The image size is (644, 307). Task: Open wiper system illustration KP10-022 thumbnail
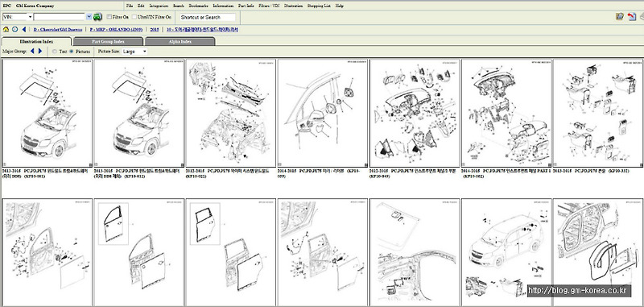pos(231,113)
